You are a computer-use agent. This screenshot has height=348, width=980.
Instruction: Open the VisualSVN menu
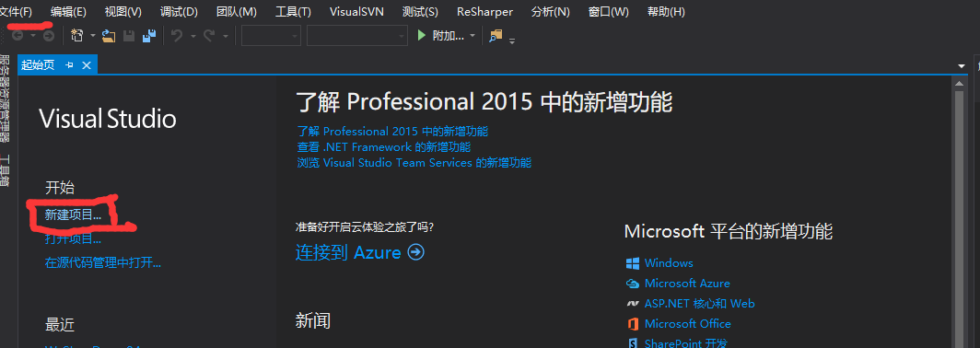[x=356, y=12]
